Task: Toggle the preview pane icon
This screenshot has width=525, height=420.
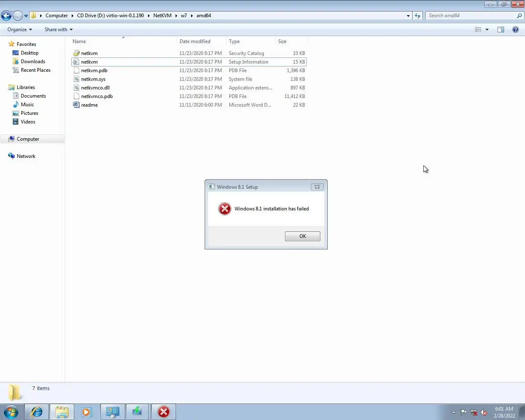Action: (501, 30)
